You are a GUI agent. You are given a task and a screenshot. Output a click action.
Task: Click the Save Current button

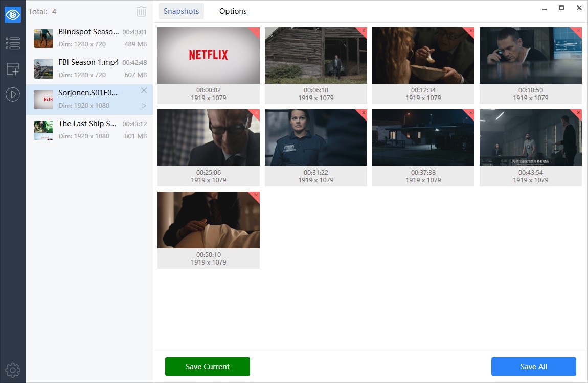coord(208,367)
